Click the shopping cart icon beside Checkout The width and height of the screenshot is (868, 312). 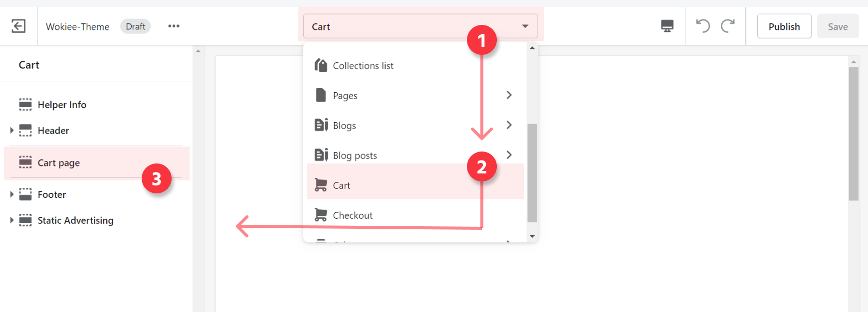click(321, 215)
